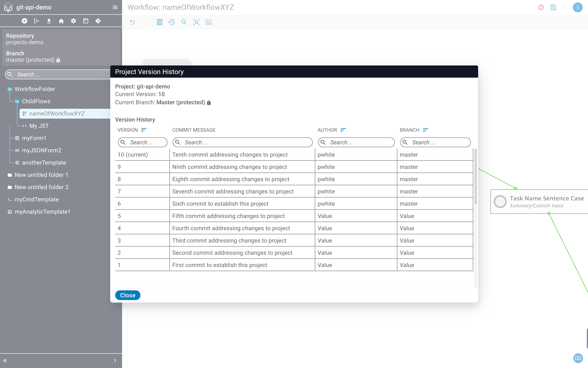Open the three-dot more options button
This screenshot has width=588, height=368.
point(577,7)
